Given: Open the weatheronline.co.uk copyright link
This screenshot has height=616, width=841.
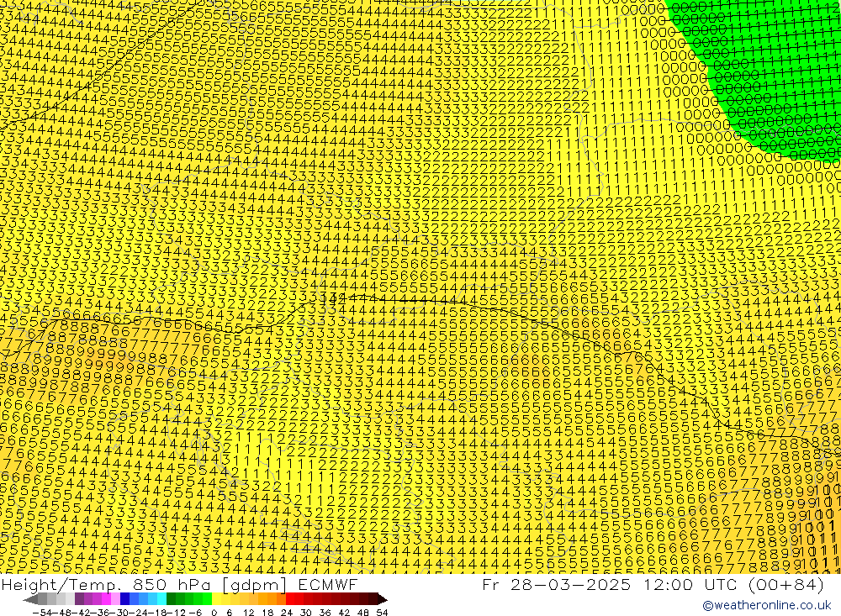Looking at the screenshot, I should 766,605.
